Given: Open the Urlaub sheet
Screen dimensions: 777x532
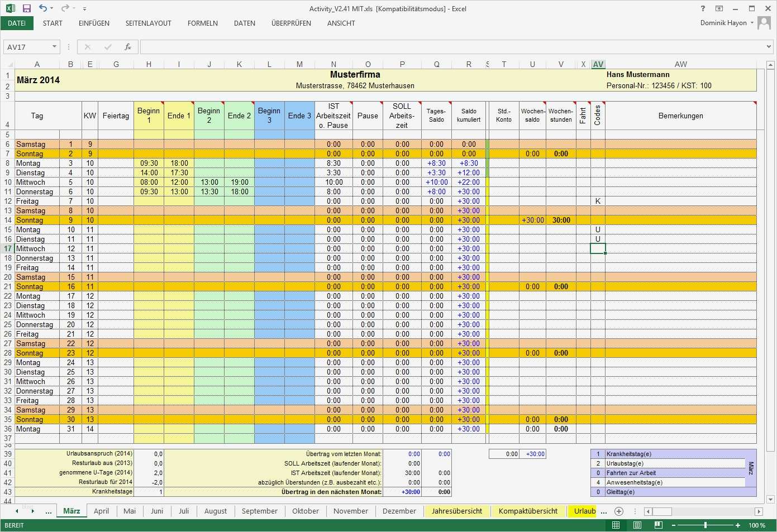Looking at the screenshot, I should pyautogui.click(x=583, y=511).
